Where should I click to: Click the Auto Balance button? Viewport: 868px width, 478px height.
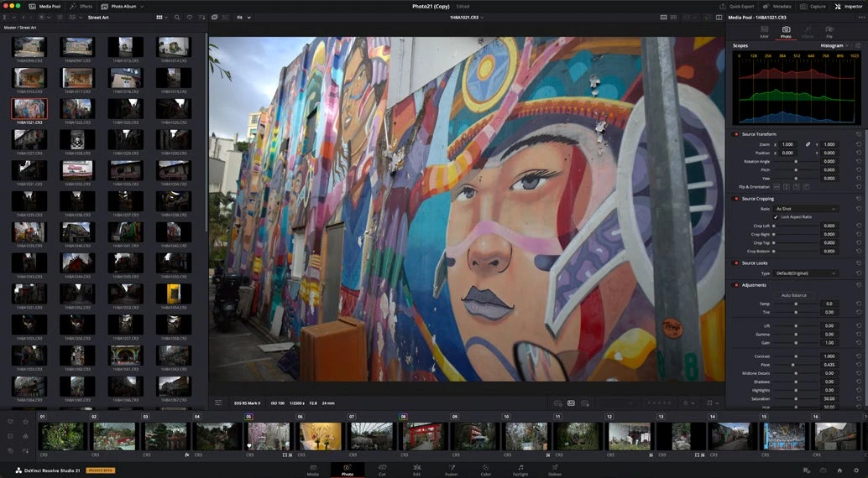coord(794,295)
